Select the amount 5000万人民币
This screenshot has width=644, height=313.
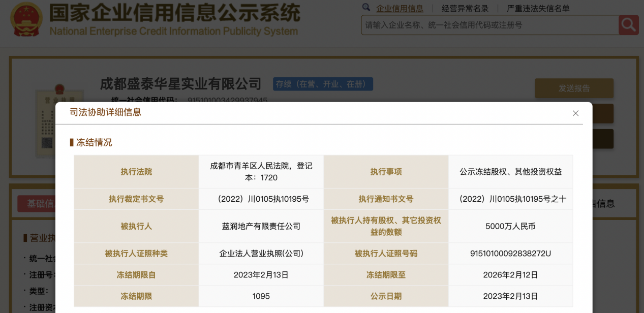[x=511, y=226]
